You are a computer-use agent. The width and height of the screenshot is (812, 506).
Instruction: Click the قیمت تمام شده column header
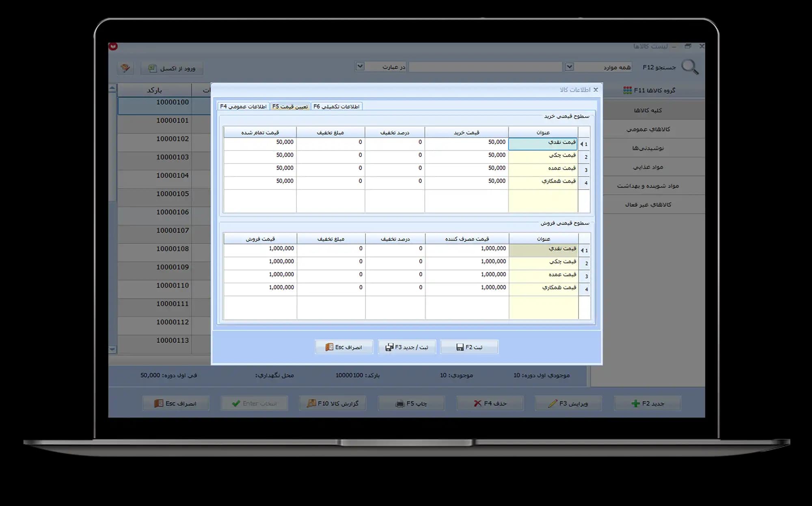260,132
